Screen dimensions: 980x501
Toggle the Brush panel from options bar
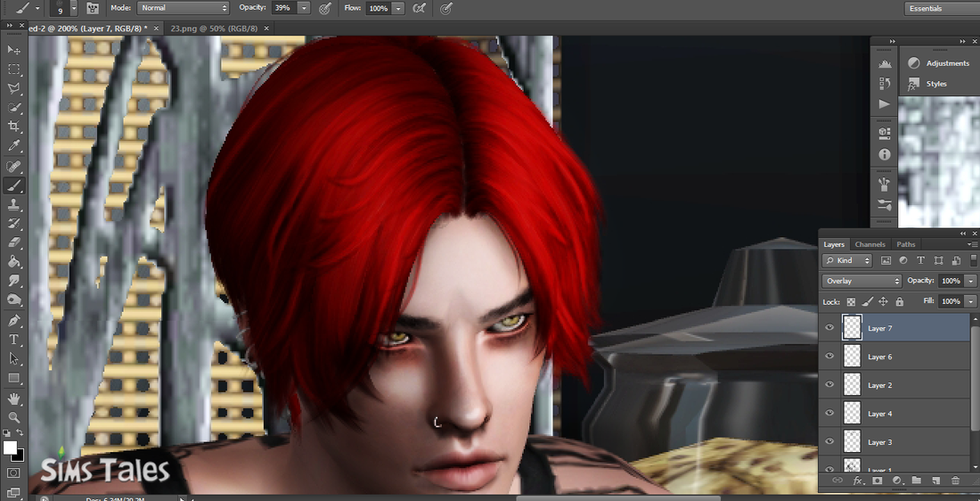[93, 8]
